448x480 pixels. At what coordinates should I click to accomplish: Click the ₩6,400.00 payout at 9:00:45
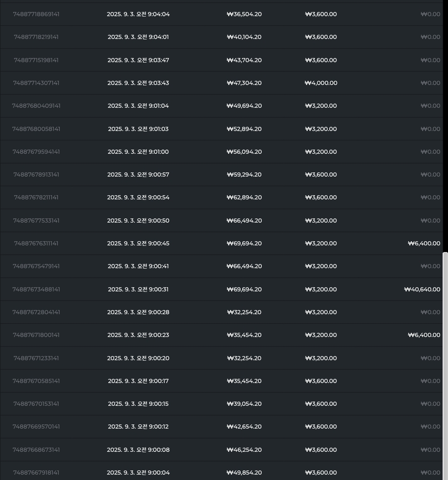[x=424, y=243]
